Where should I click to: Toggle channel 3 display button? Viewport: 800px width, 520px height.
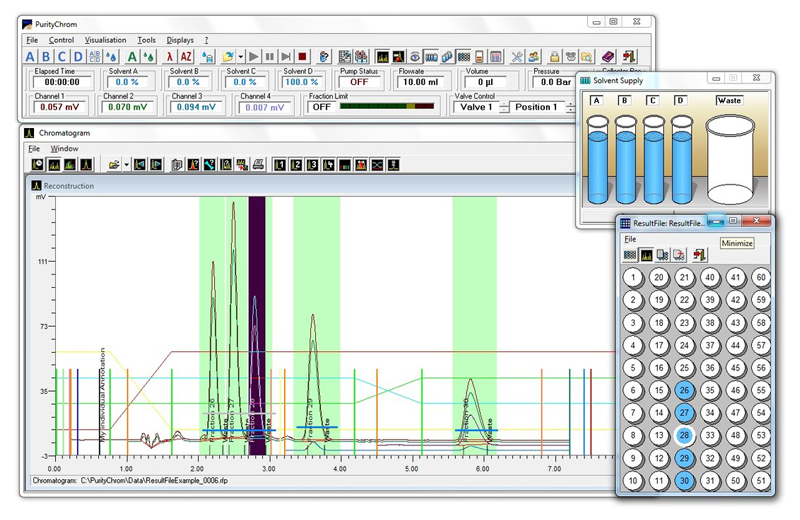(312, 164)
